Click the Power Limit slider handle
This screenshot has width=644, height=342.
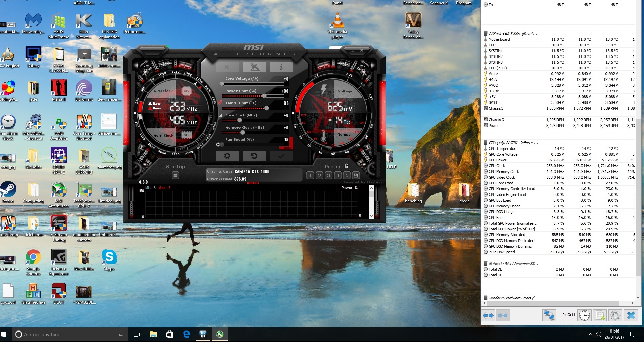click(264, 96)
